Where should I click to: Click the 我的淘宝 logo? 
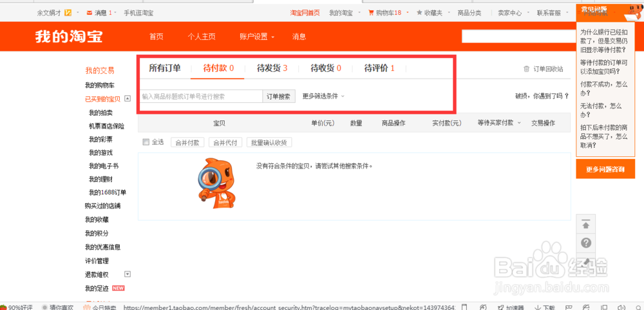click(69, 37)
